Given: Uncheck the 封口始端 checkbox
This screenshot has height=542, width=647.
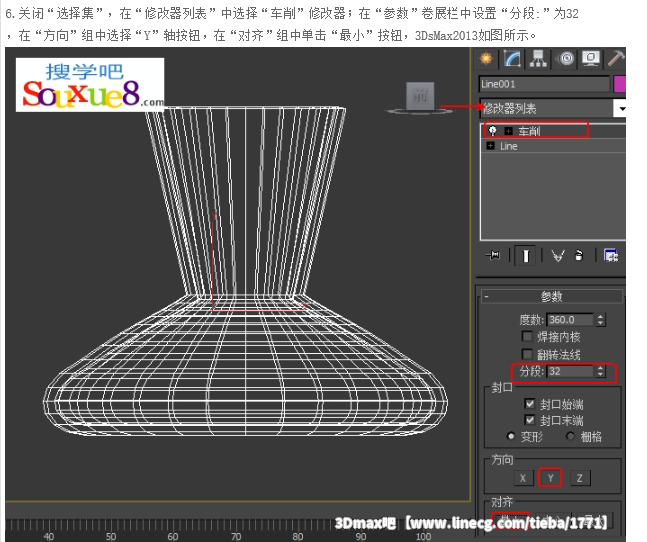Looking at the screenshot, I should pos(529,403).
